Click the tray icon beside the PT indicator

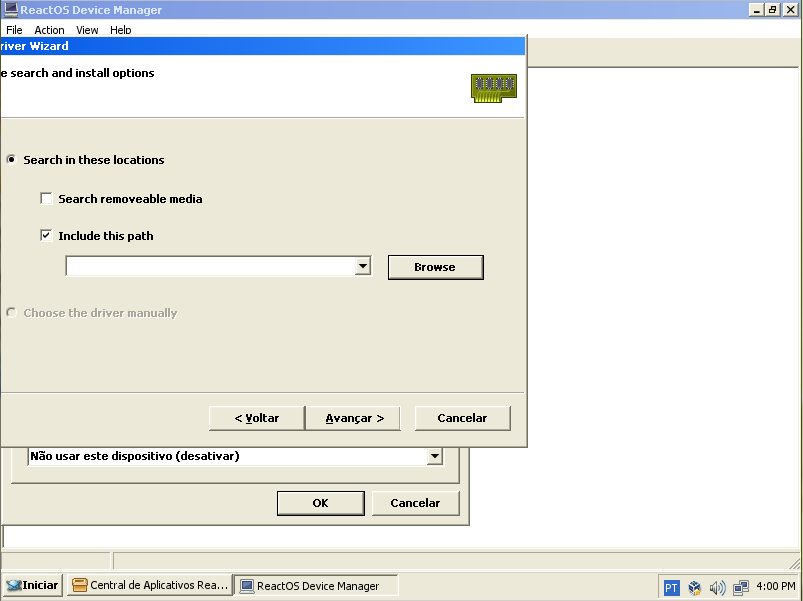coord(694,587)
